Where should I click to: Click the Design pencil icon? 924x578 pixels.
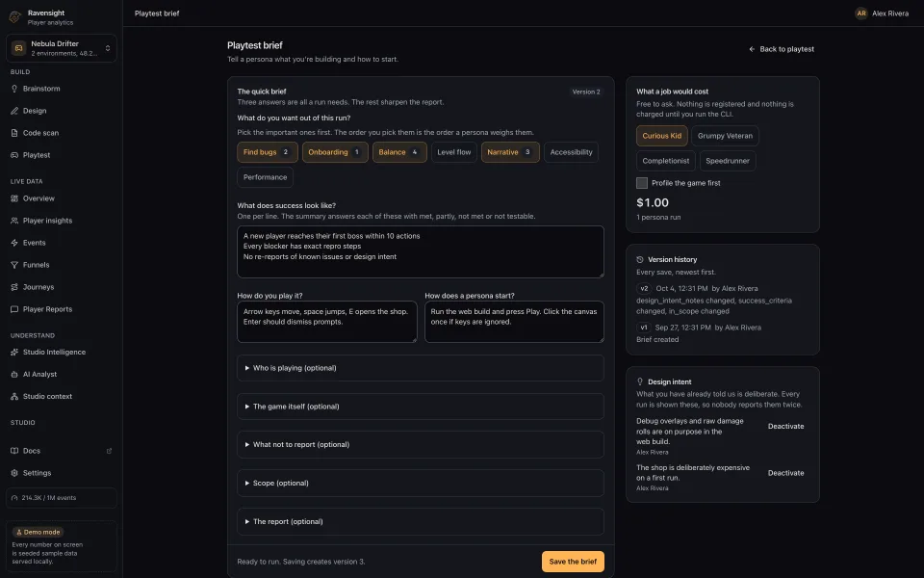coord(14,111)
